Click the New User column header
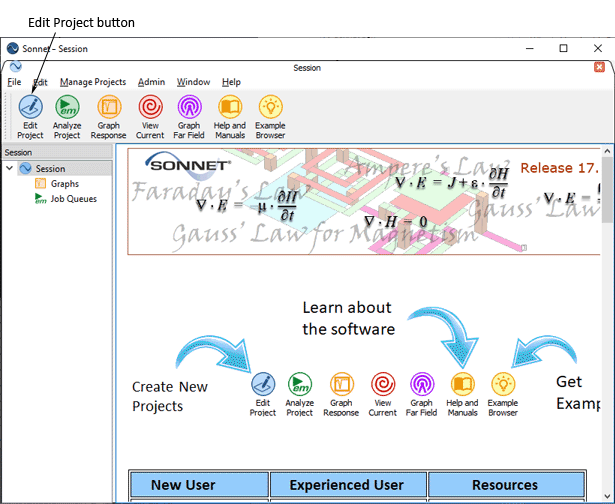Viewport: 615px width, 504px height. point(199,485)
